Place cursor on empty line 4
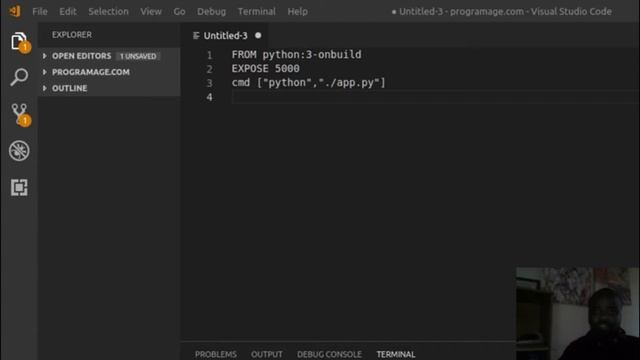Viewport: 640px width, 360px height. (x=435, y=97)
